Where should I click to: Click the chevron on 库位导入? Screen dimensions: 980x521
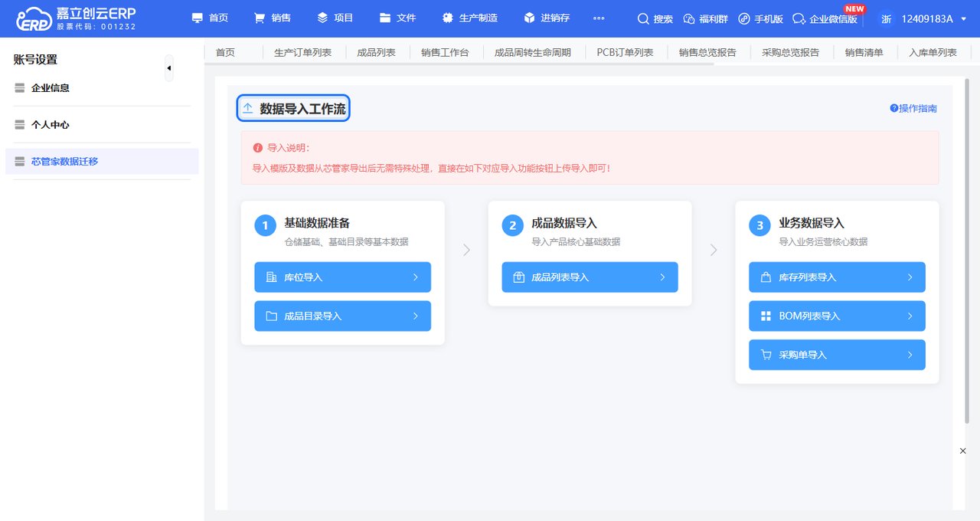(416, 277)
